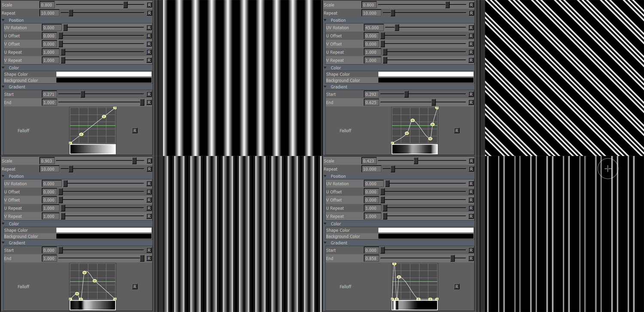Collapse Gradient section containing Start 0.271
The width and height of the screenshot is (644, 312).
(4, 87)
